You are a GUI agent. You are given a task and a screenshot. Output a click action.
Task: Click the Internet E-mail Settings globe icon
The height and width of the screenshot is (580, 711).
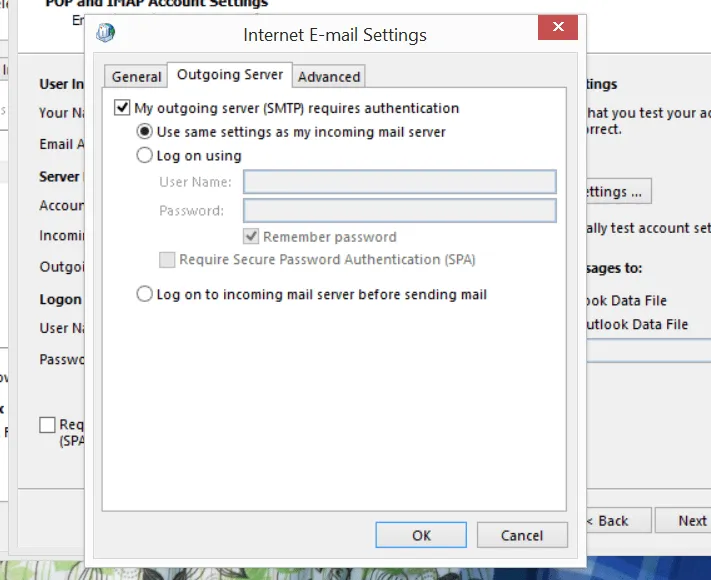pyautogui.click(x=105, y=33)
